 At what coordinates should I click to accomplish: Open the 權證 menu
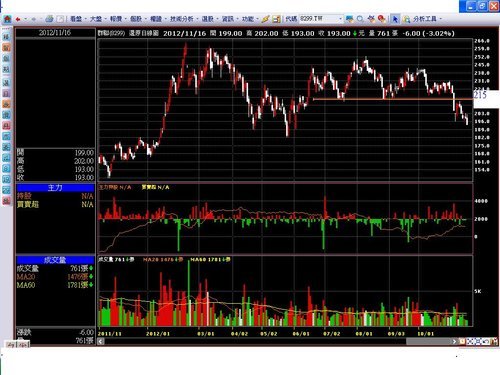pos(156,19)
